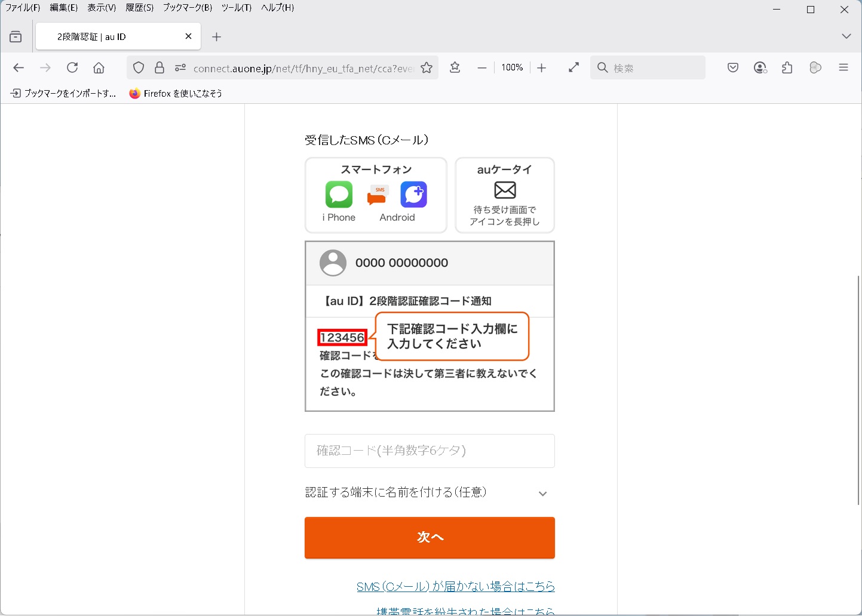862x616 pixels.
Task: Click ブックマークをインポートす... bookmark item
Action: click(63, 93)
